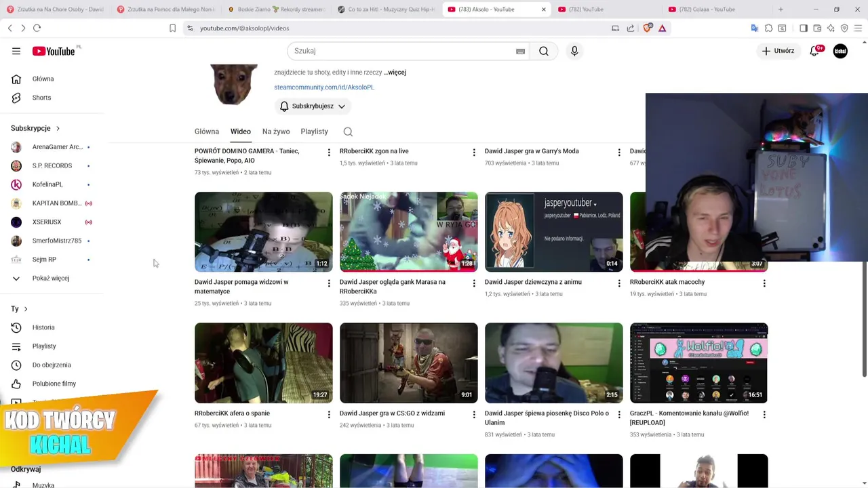Click browser back arrow

pos(9,28)
